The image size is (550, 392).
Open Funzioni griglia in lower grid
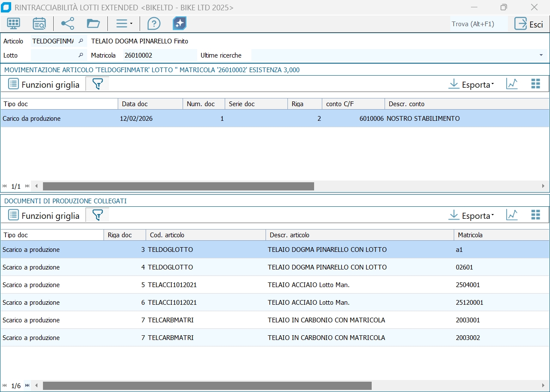[44, 216]
